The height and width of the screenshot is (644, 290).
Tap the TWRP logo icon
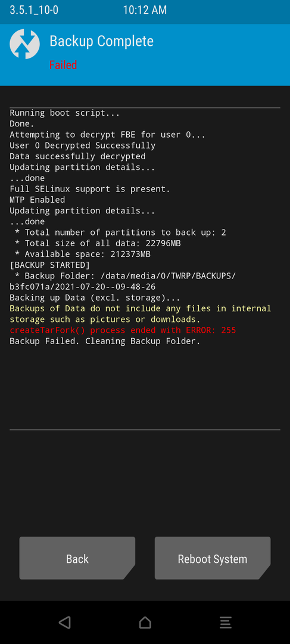pyautogui.click(x=24, y=44)
